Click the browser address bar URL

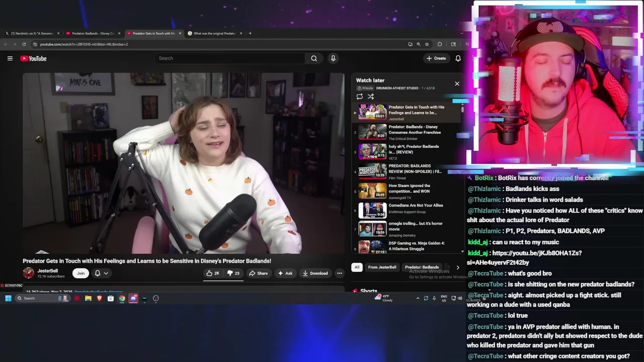(84, 44)
